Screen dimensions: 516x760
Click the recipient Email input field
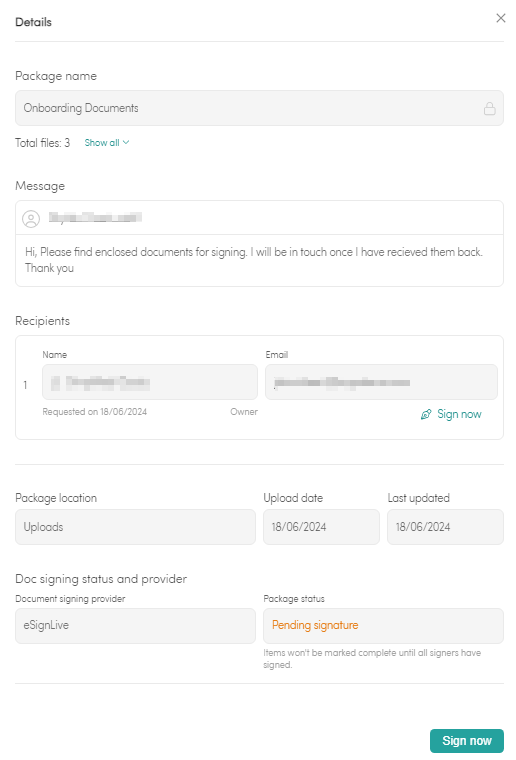tap(381, 382)
